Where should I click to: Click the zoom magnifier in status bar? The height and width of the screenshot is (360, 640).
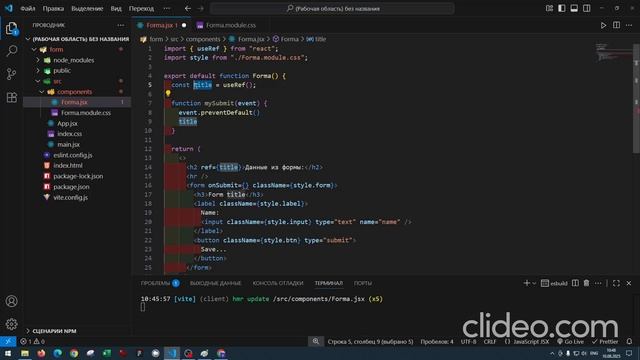coord(316,341)
